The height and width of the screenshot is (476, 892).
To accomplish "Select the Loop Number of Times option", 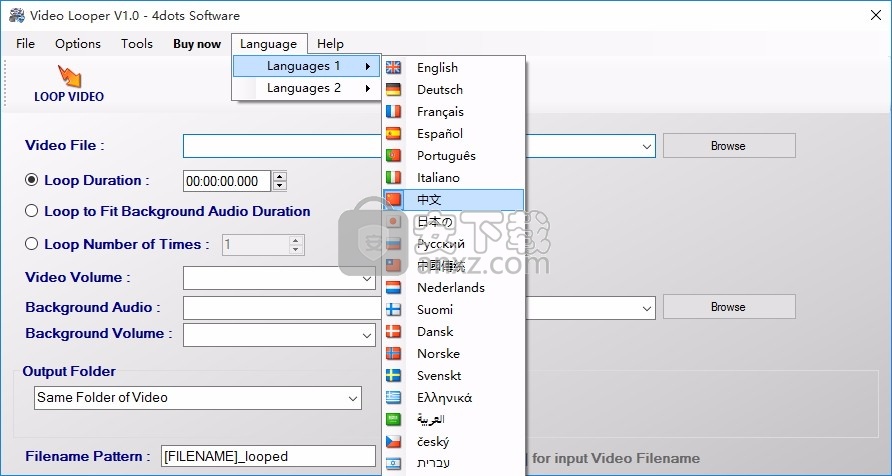I will point(32,244).
